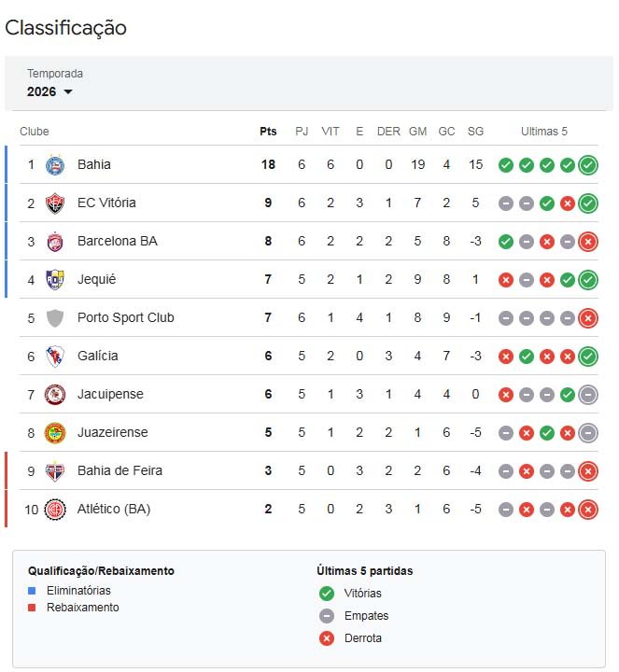Click the Bahia de Feira crest
The width and height of the screenshot is (619, 672).
55,471
